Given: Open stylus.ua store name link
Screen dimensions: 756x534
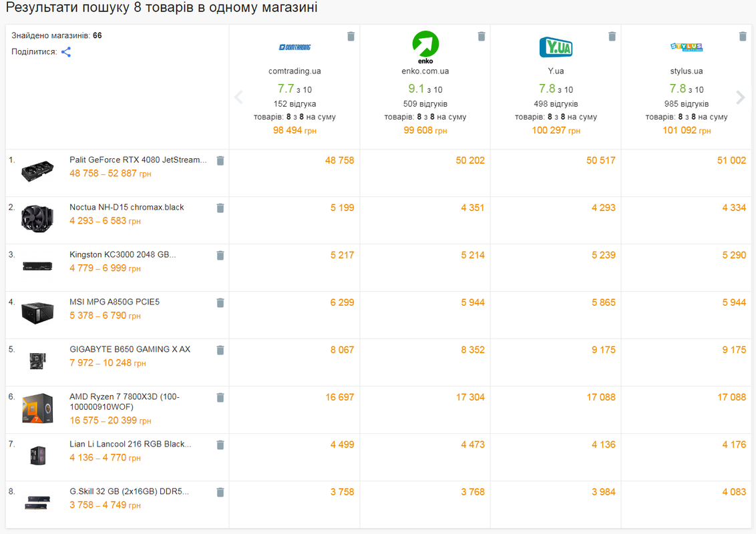Looking at the screenshot, I should (x=687, y=71).
